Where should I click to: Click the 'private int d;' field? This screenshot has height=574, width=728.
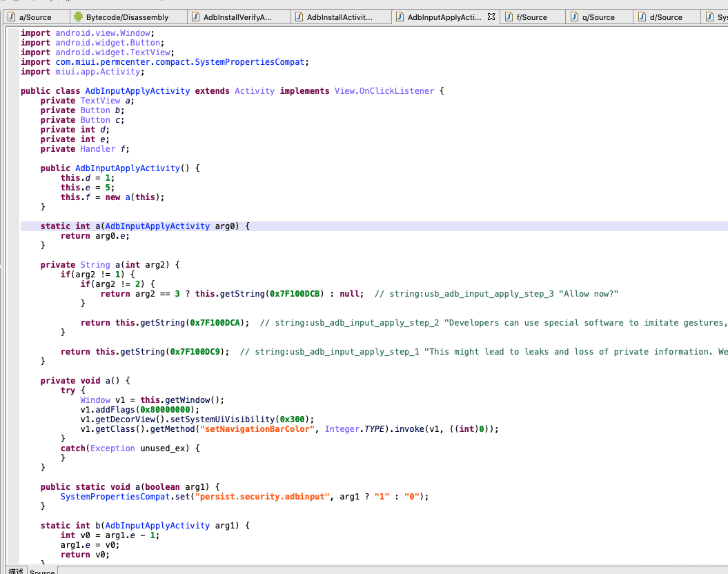click(x=75, y=130)
